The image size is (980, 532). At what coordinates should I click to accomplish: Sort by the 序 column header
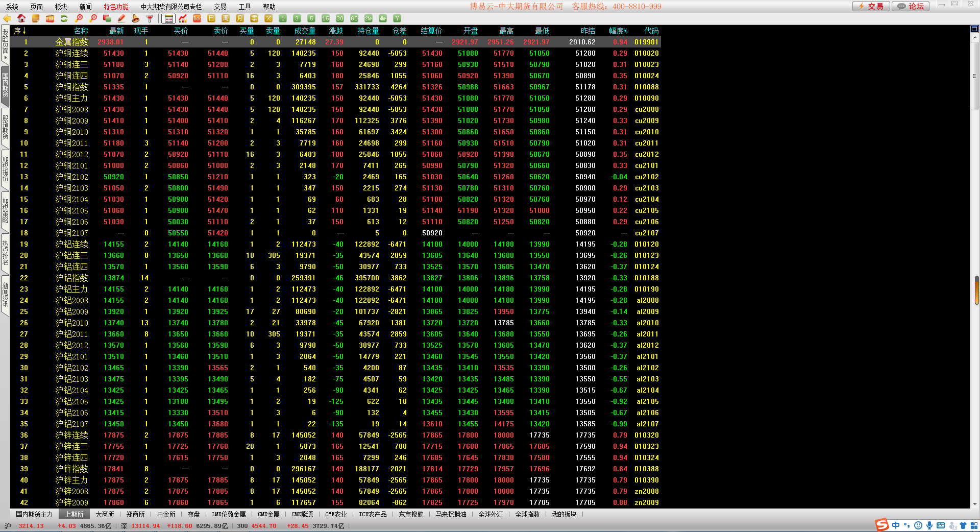tap(19, 31)
